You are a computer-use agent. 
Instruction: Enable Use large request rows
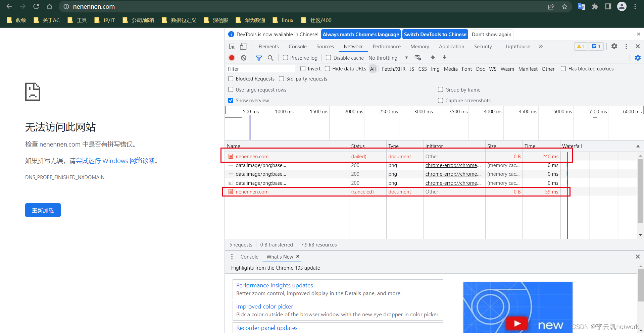click(231, 90)
